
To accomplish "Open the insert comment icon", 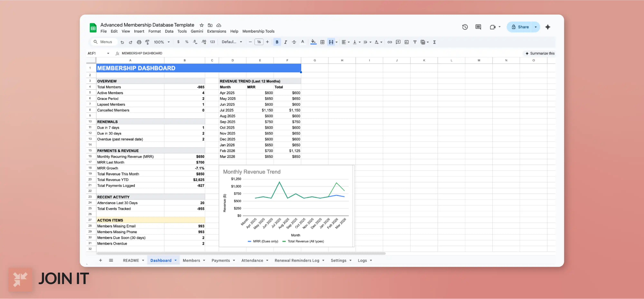I will click(398, 42).
